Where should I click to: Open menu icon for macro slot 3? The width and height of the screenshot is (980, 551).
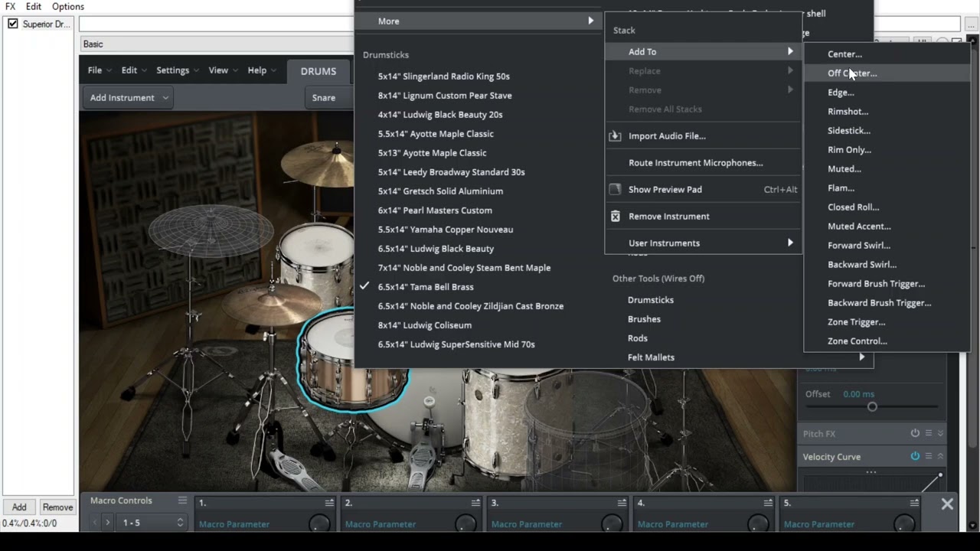coord(622,503)
